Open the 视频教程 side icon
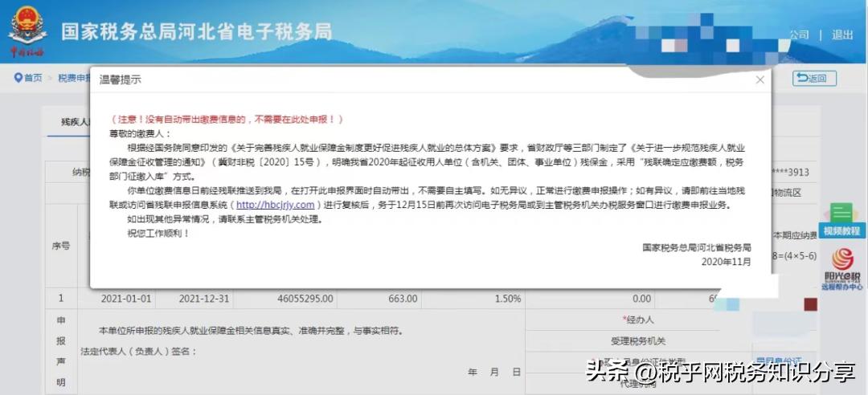 point(841,221)
